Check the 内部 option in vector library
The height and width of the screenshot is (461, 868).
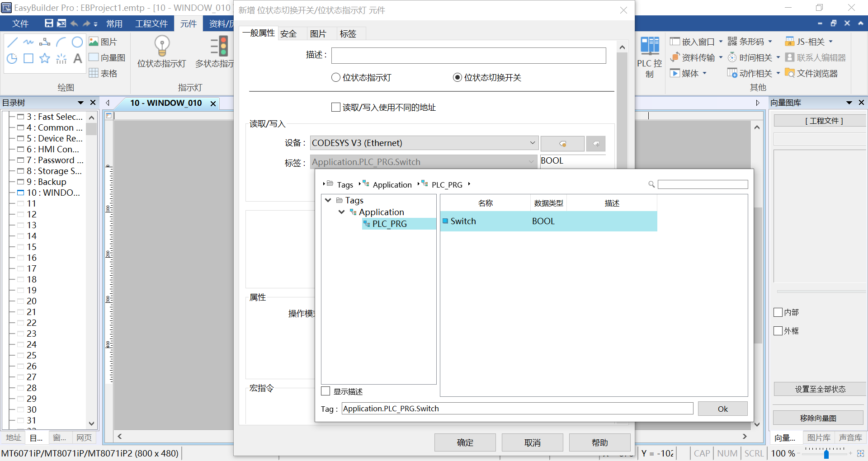tap(778, 312)
